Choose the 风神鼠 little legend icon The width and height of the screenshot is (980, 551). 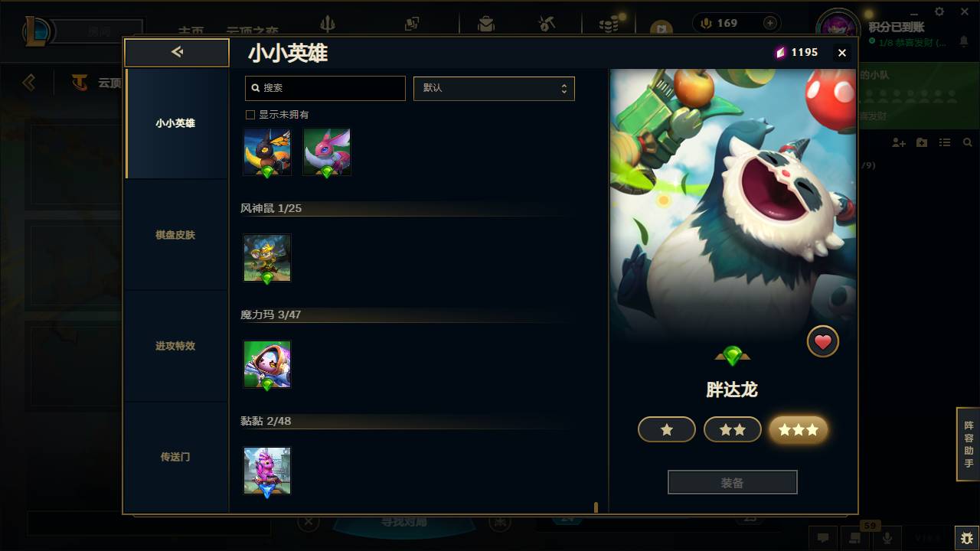coord(267,258)
